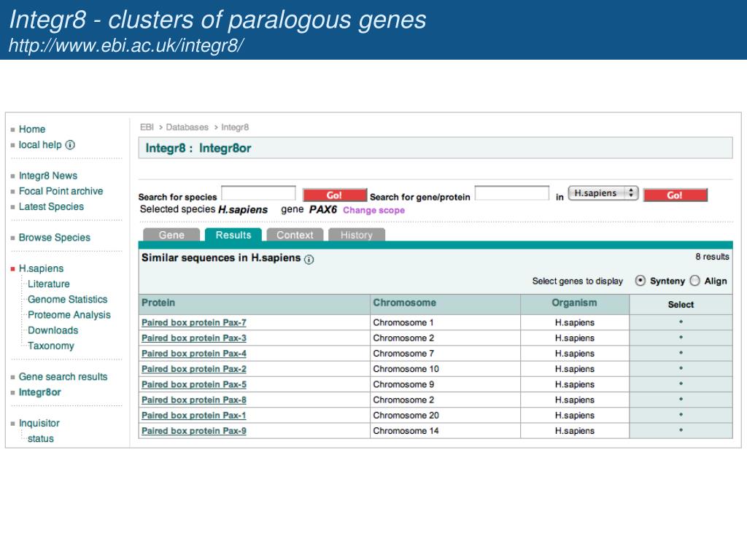Open Paired box protein Pax-9 link

click(x=194, y=431)
